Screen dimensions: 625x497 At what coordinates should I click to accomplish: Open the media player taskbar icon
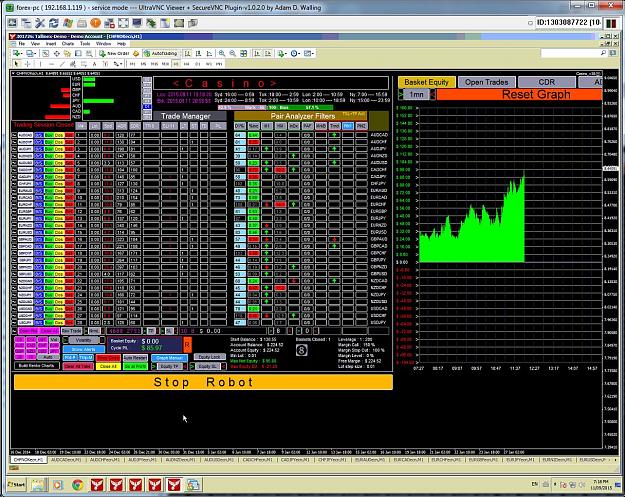click(x=58, y=485)
